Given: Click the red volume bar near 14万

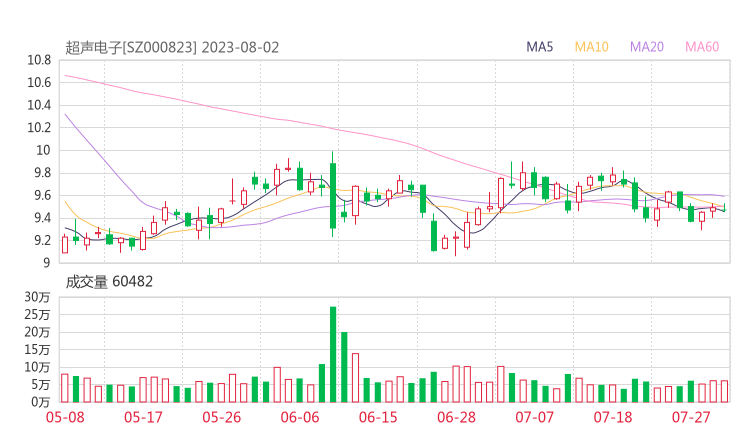Looking at the screenshot, I should point(355,378).
